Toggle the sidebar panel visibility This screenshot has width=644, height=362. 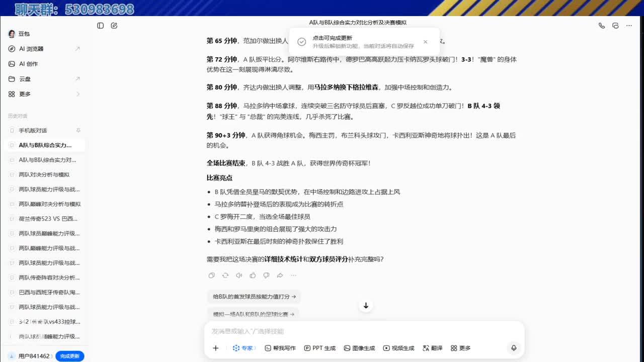(101, 26)
